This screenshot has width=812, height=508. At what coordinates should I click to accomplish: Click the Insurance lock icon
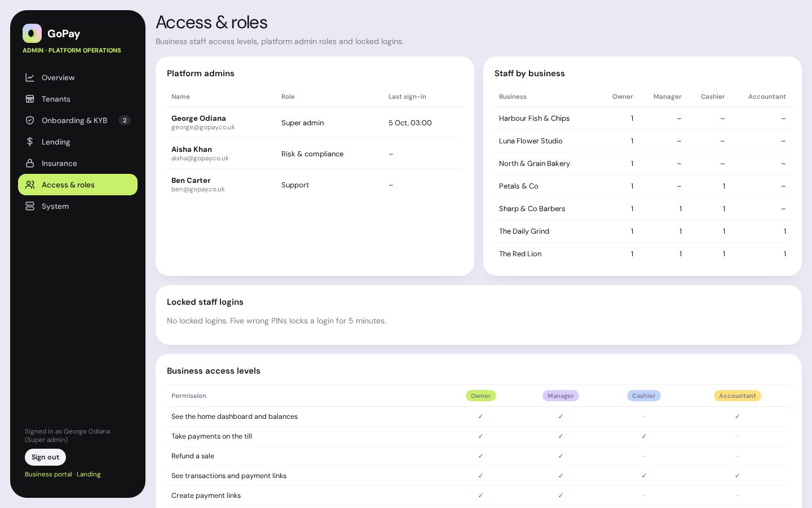point(30,163)
